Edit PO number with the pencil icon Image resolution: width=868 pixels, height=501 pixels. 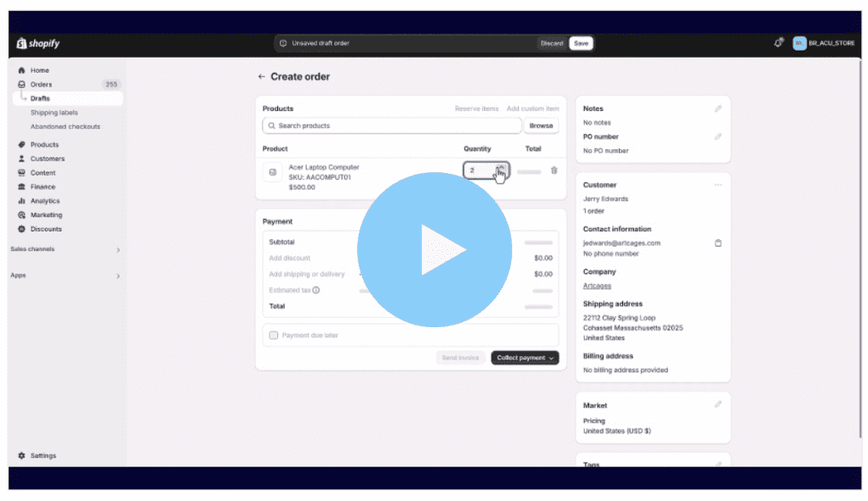click(x=718, y=136)
